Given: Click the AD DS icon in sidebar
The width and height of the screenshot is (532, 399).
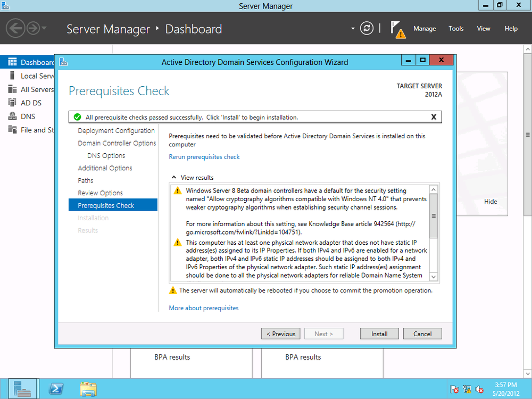Looking at the screenshot, I should click(12, 103).
